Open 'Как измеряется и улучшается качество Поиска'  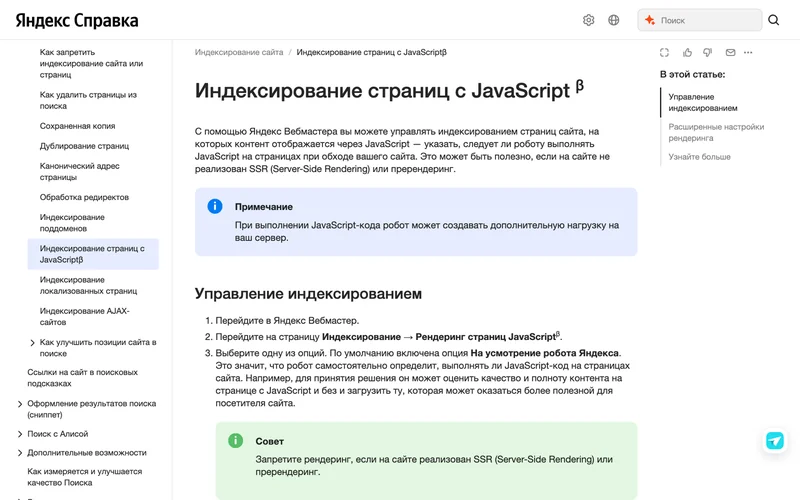click(x=84, y=477)
